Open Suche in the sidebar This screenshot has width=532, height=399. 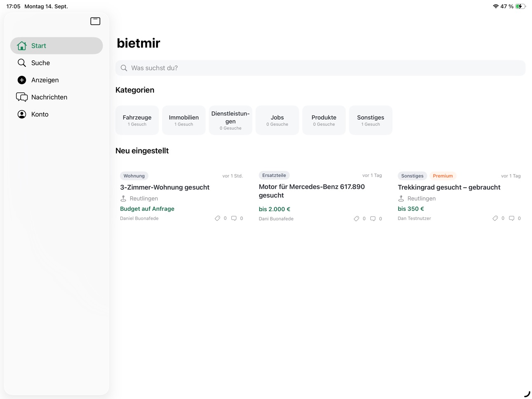[x=56, y=63]
